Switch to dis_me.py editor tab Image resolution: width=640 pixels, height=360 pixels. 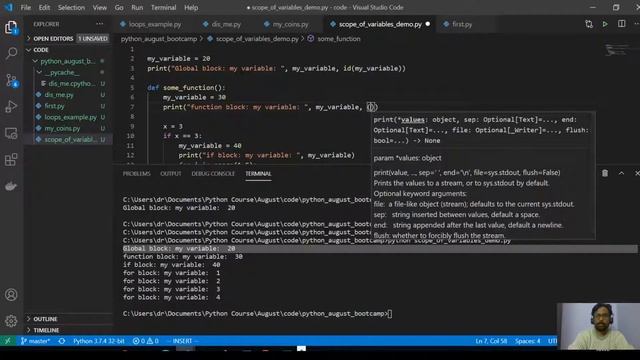[x=226, y=24]
